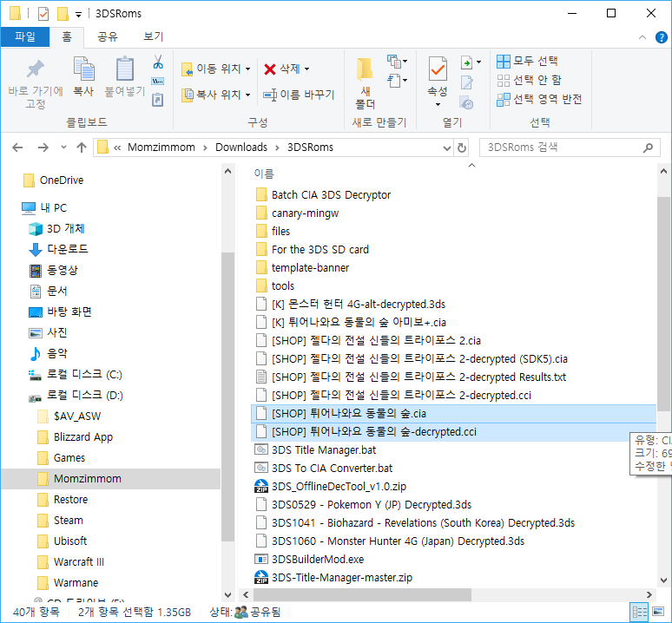Click the Pin to Quick Access icon

pyautogui.click(x=35, y=69)
